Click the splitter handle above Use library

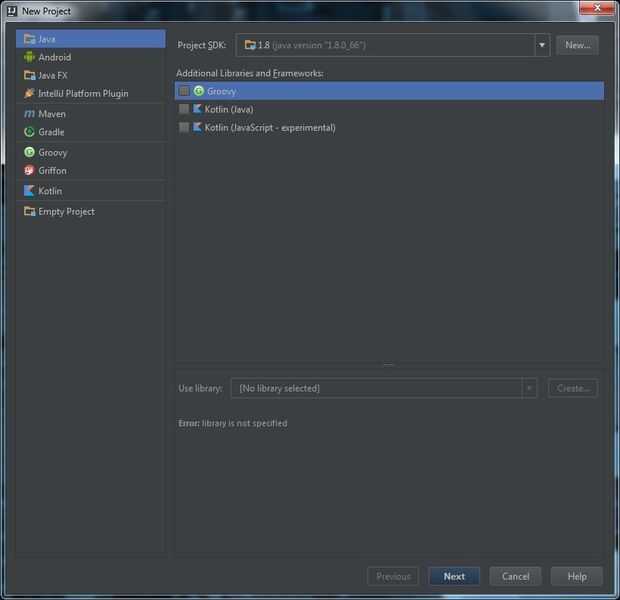pos(388,364)
